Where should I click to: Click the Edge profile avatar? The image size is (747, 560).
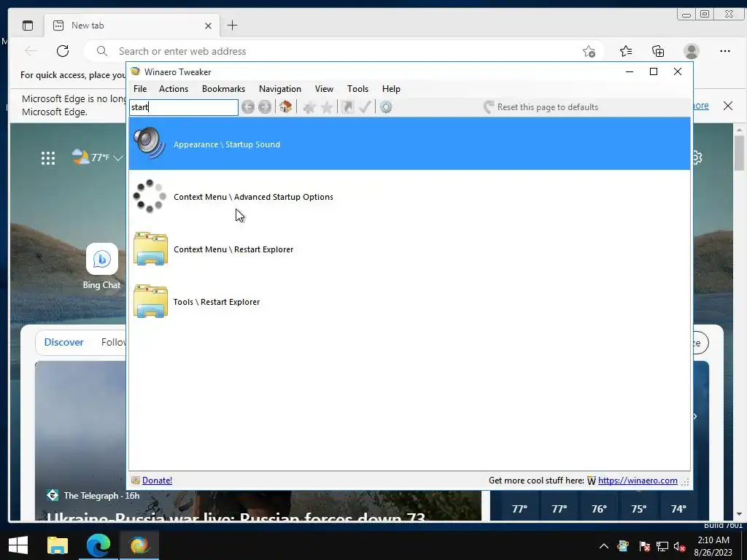coord(692,51)
